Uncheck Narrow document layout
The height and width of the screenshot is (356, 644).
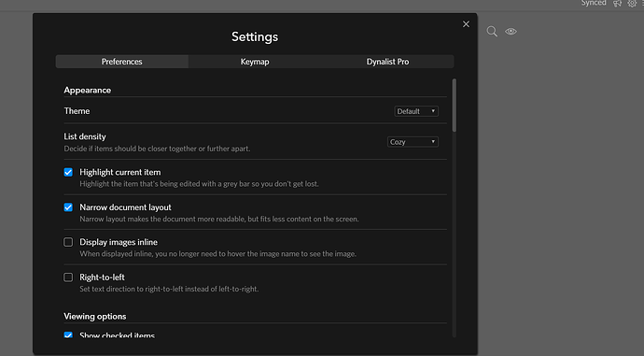tap(68, 207)
